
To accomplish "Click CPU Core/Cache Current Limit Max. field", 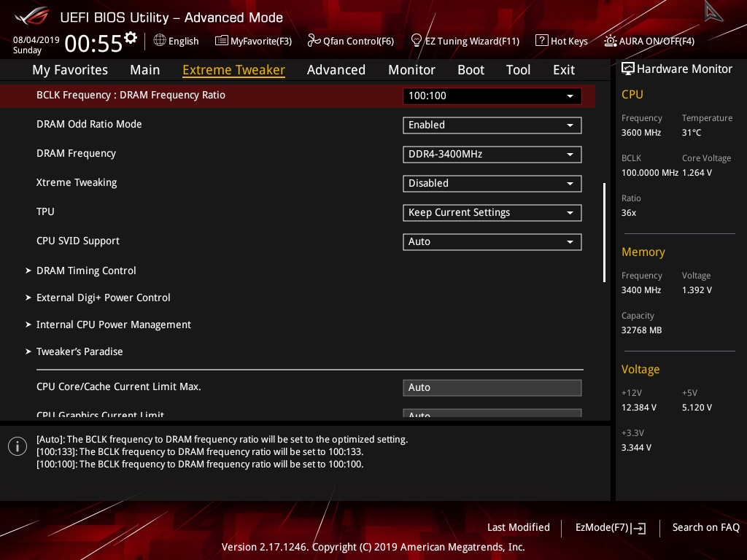I will pyautogui.click(x=492, y=388).
